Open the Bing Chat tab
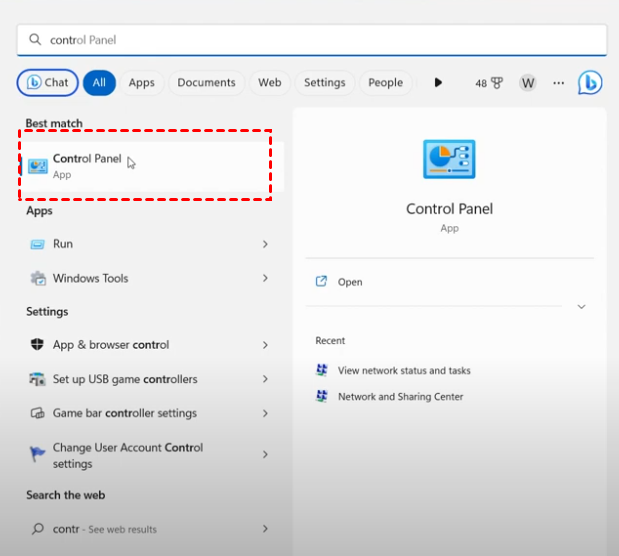The width and height of the screenshot is (619, 556). click(x=47, y=83)
